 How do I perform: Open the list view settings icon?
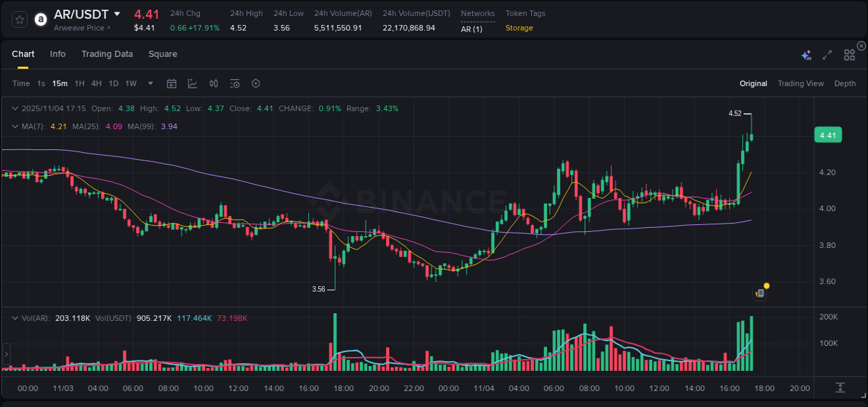pos(235,83)
